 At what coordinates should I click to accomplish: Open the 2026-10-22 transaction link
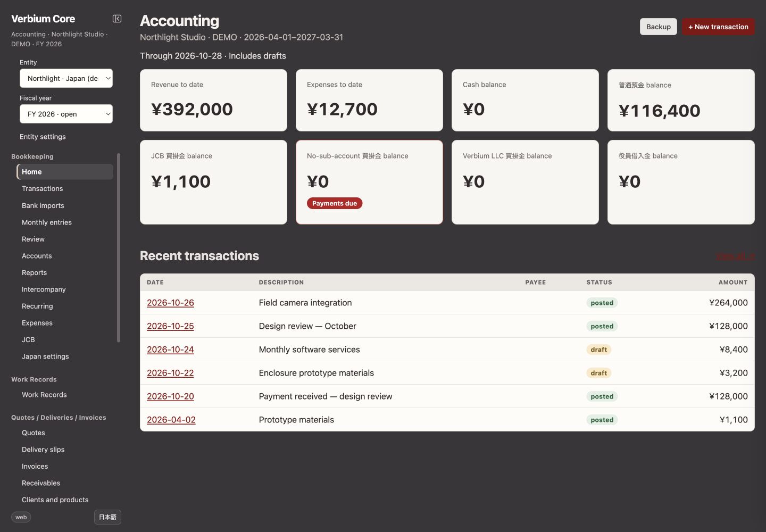click(x=170, y=373)
